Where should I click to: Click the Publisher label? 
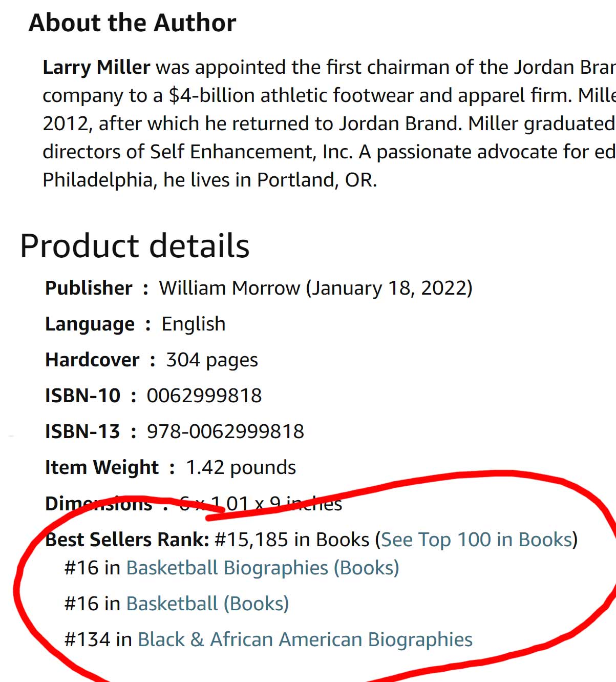(x=89, y=288)
